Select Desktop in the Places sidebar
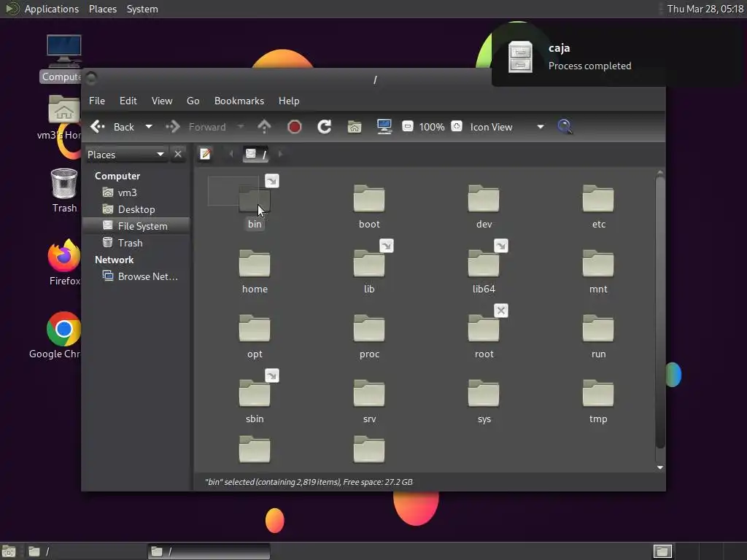The image size is (747, 560). point(137,209)
